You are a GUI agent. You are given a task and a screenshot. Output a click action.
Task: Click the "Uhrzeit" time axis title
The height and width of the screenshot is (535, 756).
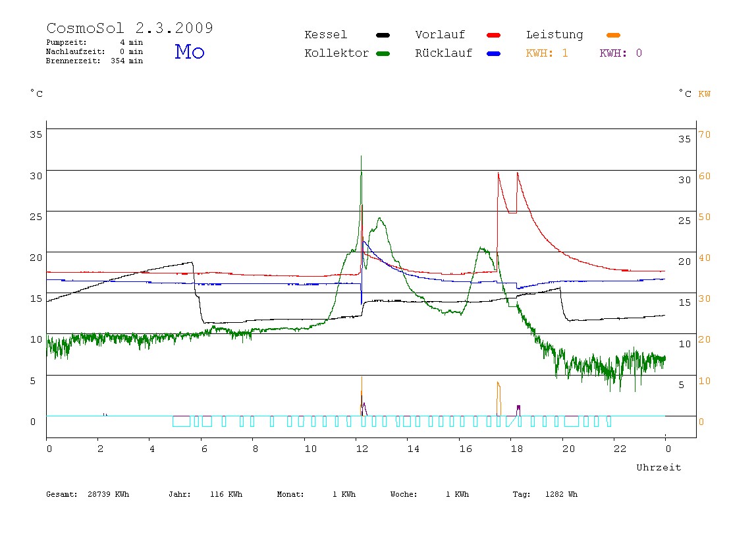click(659, 467)
